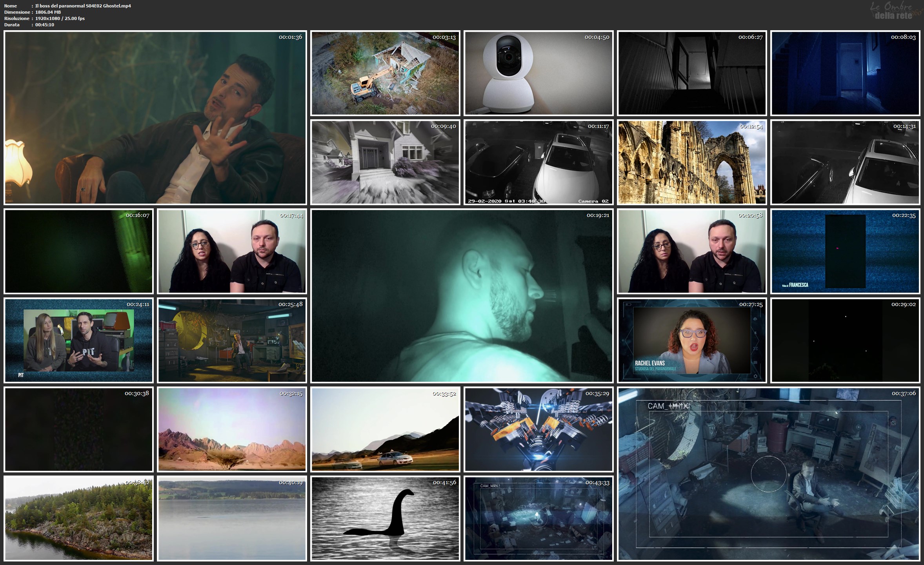Click the dark staircase frame at 00:06:27
This screenshot has width=924, height=565.
click(691, 73)
